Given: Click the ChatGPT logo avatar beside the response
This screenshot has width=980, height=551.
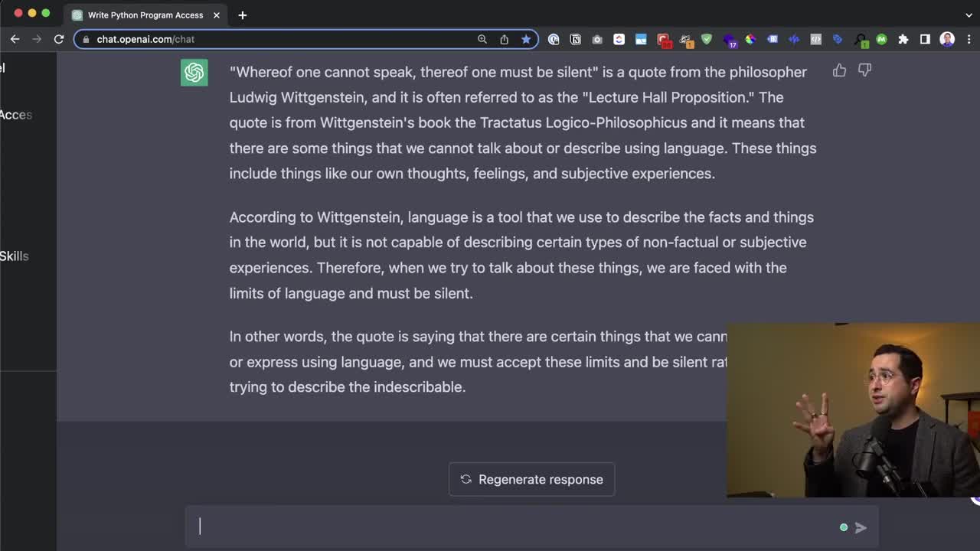Looking at the screenshot, I should [x=194, y=73].
